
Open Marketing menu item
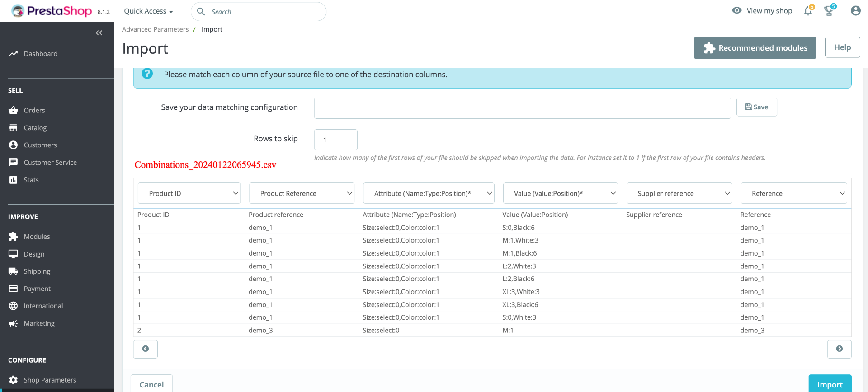[x=39, y=323]
